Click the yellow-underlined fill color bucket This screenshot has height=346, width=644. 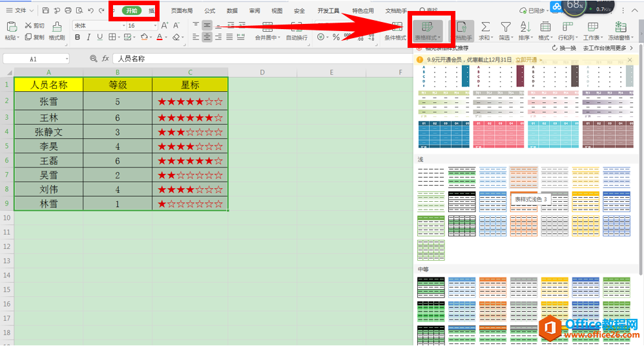[x=144, y=37]
